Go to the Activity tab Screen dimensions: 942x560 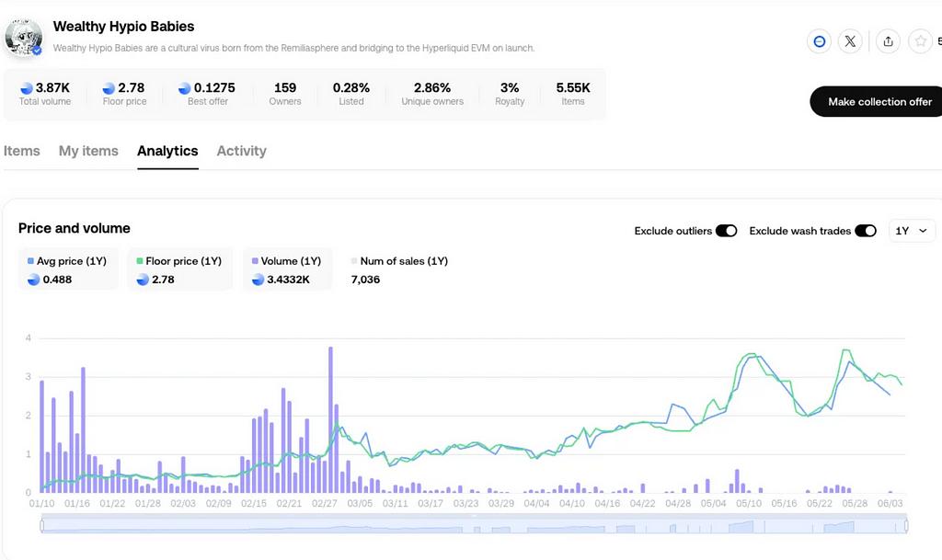coord(242,151)
